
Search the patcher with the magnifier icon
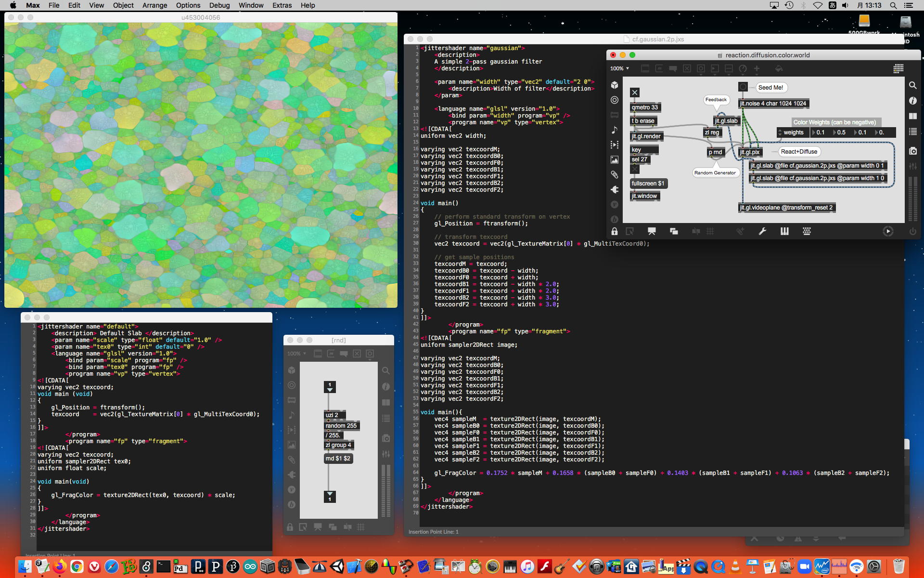point(912,85)
